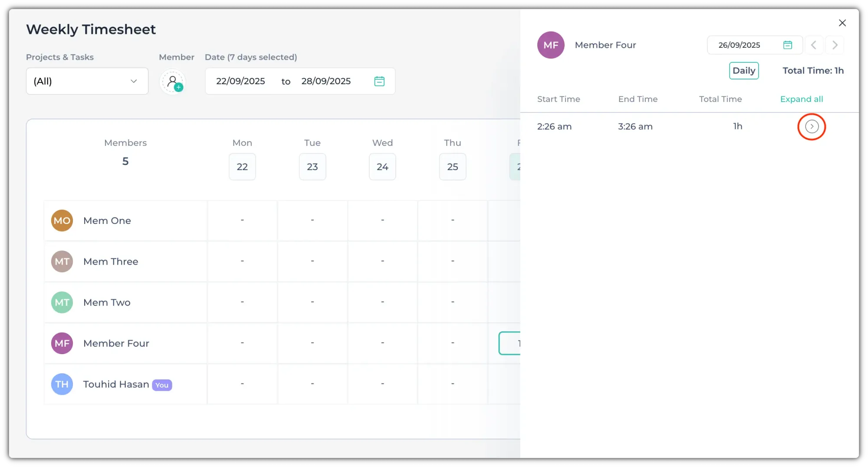Click Member Four's highlighted Friday cell

510,343
